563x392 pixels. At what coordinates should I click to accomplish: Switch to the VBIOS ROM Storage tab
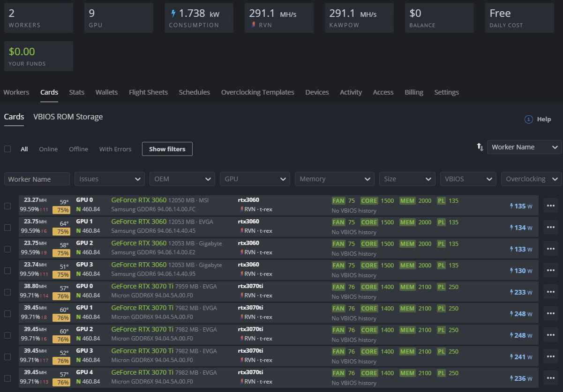tap(68, 117)
